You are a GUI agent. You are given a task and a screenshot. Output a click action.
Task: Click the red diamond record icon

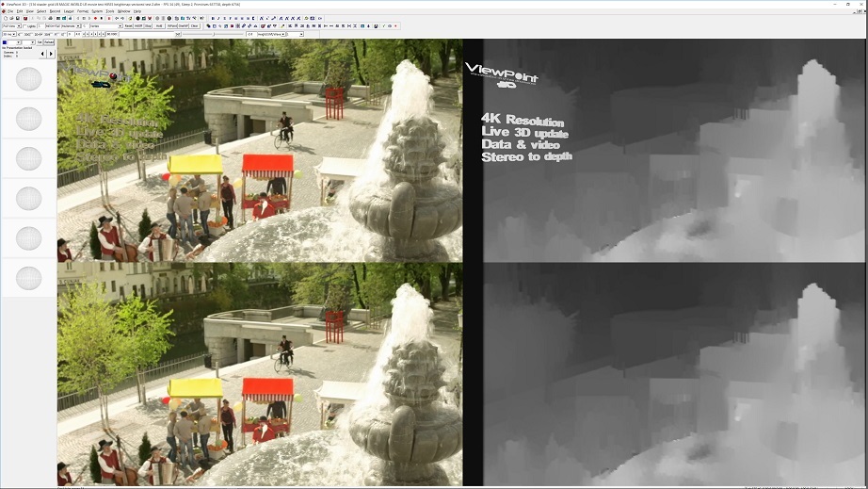click(x=95, y=18)
